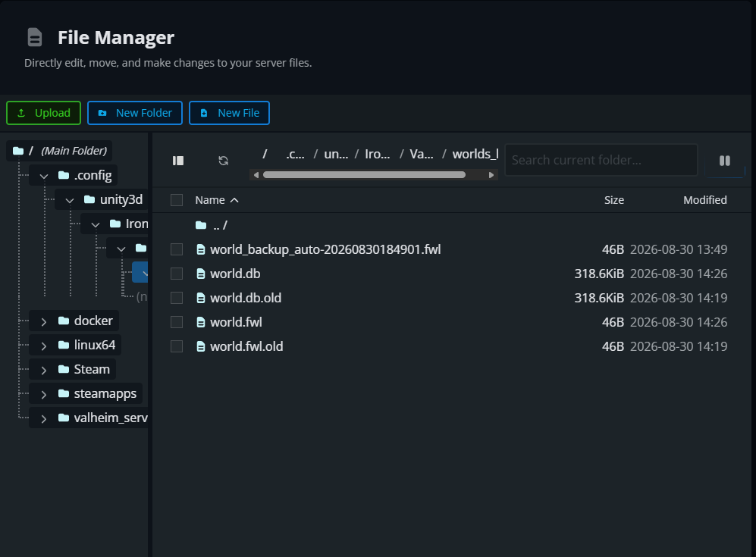Select the Main Folder tree item label

pos(74,151)
